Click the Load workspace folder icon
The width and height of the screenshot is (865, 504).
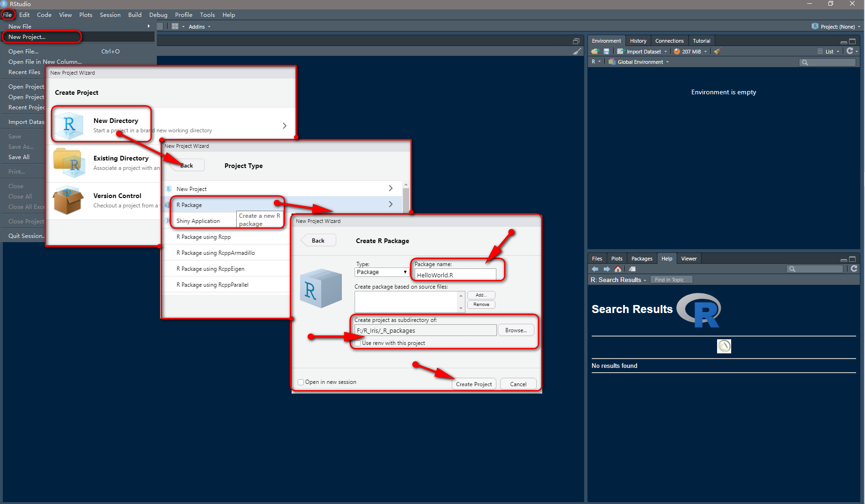595,52
